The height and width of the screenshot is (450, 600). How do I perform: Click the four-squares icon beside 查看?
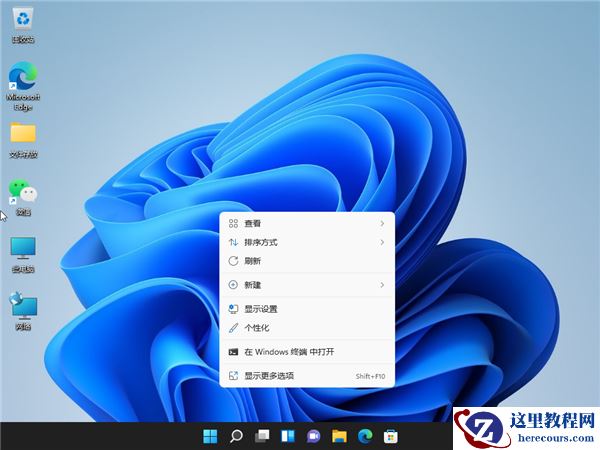point(233,223)
